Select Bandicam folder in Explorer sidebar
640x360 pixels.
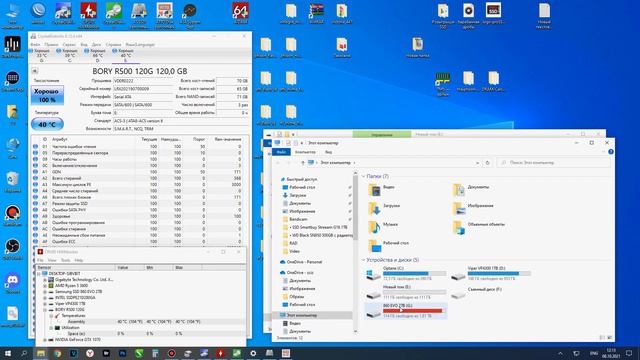tap(298, 219)
